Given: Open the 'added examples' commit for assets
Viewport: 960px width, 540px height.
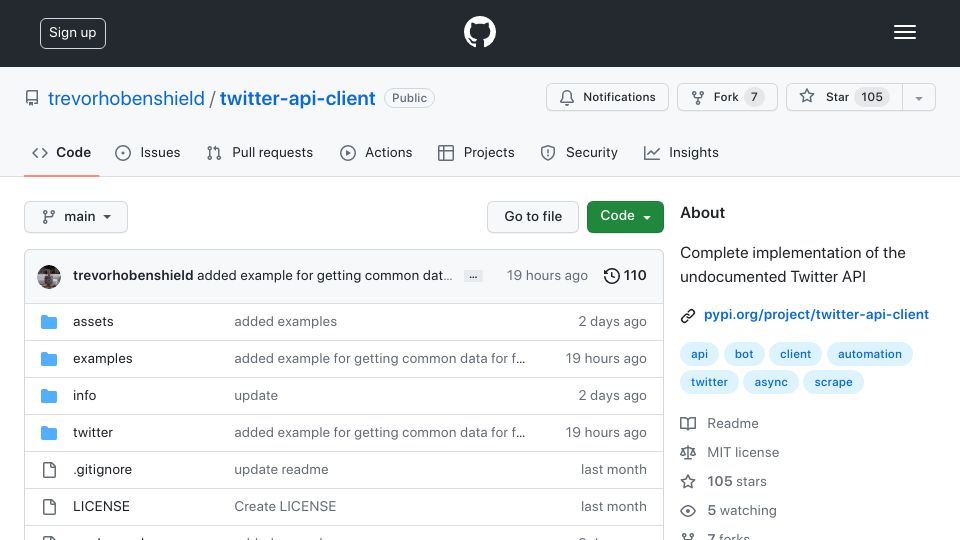Looking at the screenshot, I should [285, 321].
